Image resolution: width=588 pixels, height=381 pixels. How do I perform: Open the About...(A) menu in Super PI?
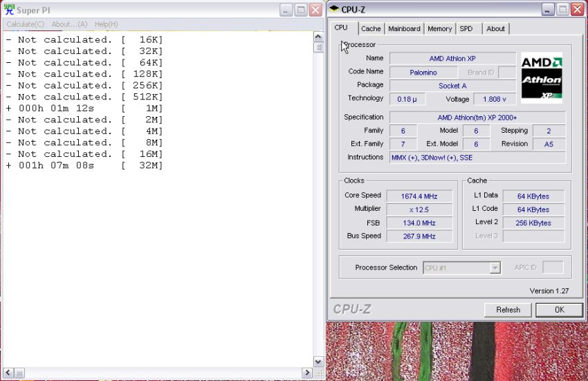(69, 24)
